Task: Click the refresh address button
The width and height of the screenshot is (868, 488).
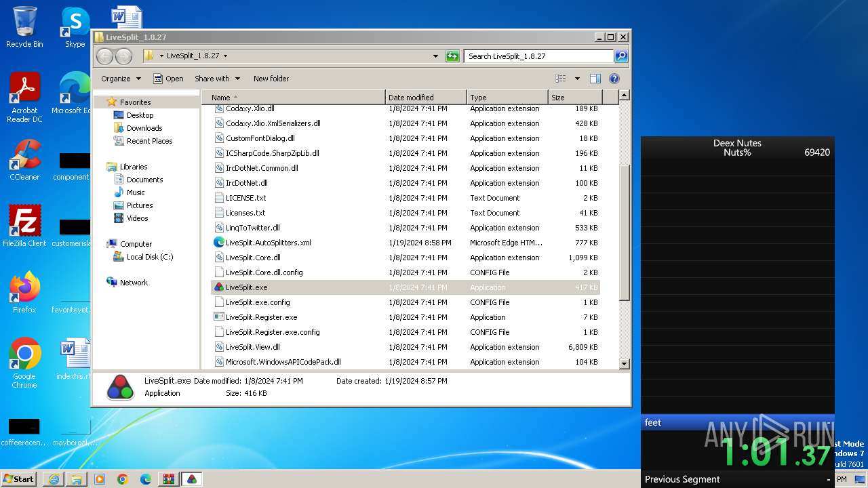Action: (x=452, y=56)
